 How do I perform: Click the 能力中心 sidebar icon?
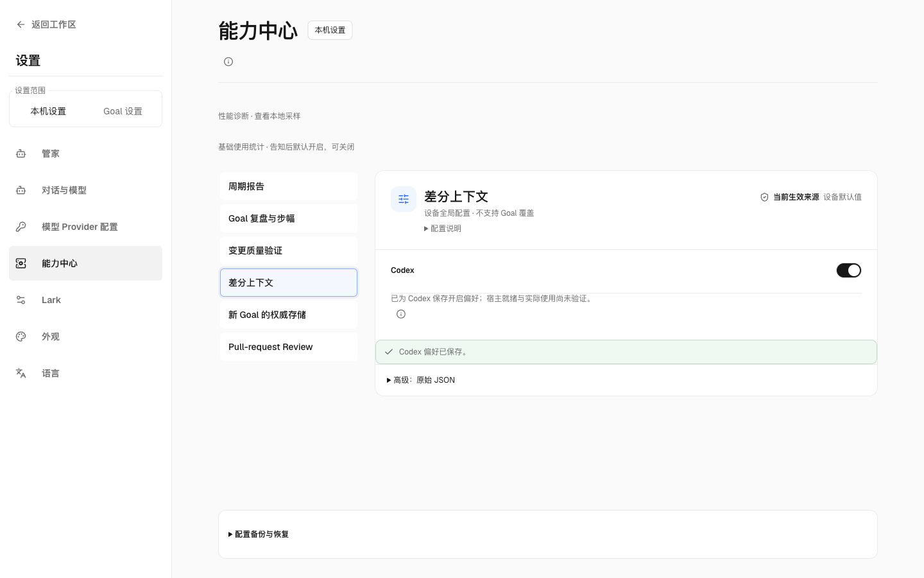coord(21,263)
